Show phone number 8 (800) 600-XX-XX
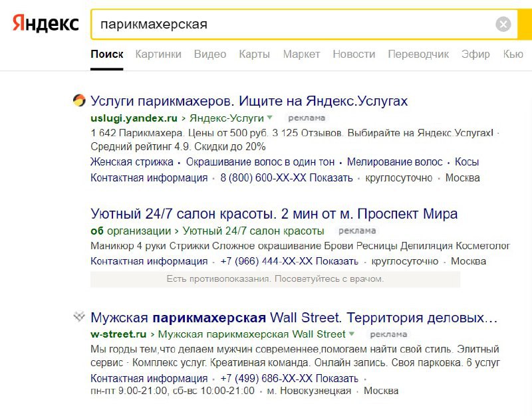The height and width of the screenshot is (416, 532). point(287,177)
